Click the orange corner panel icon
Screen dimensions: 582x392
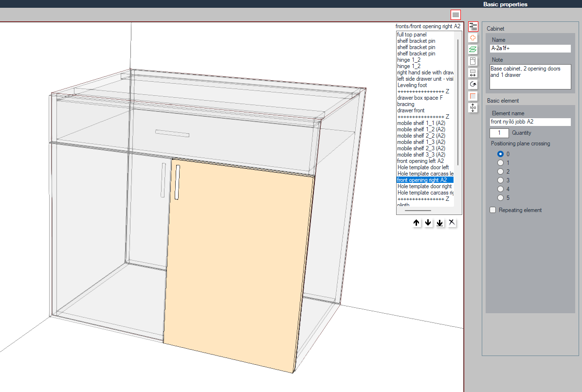473,96
